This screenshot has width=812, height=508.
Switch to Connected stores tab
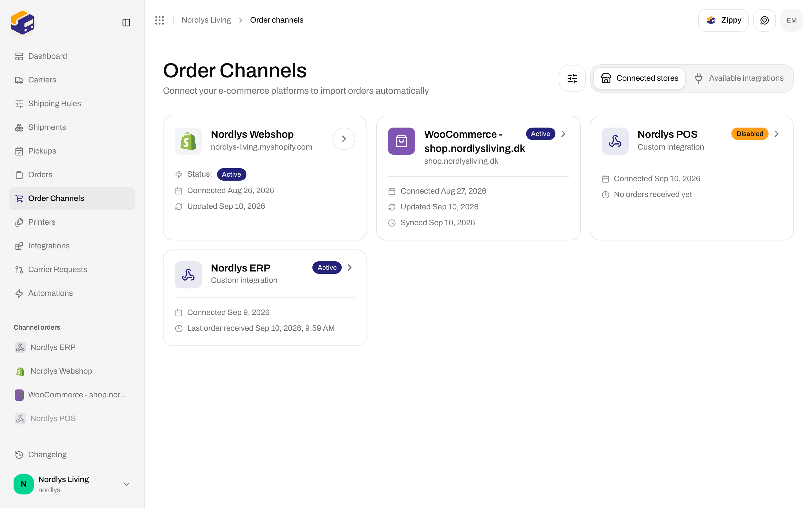639,78
